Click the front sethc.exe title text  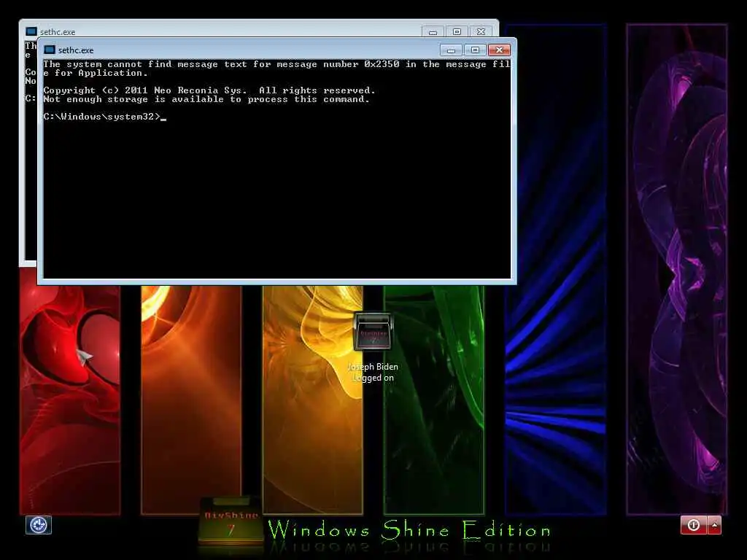76,50
